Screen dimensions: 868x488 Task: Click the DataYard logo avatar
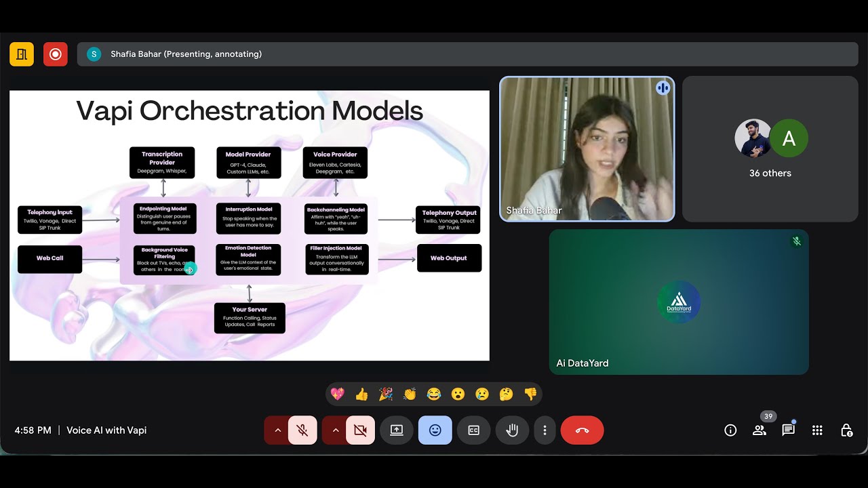click(679, 302)
